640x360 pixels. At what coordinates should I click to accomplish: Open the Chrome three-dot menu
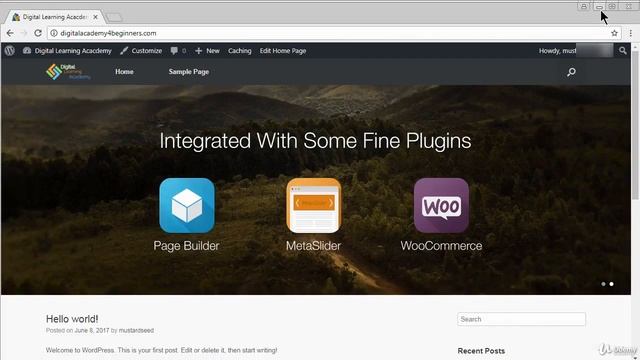point(631,33)
